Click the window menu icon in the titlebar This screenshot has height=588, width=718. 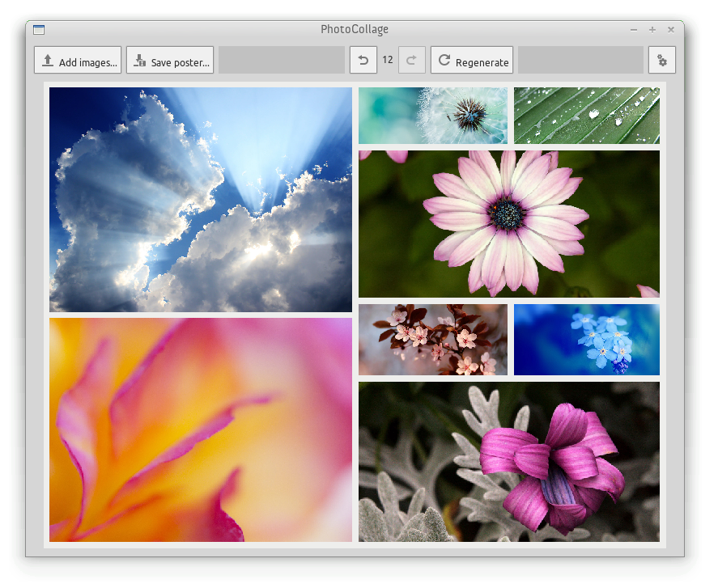click(37, 29)
